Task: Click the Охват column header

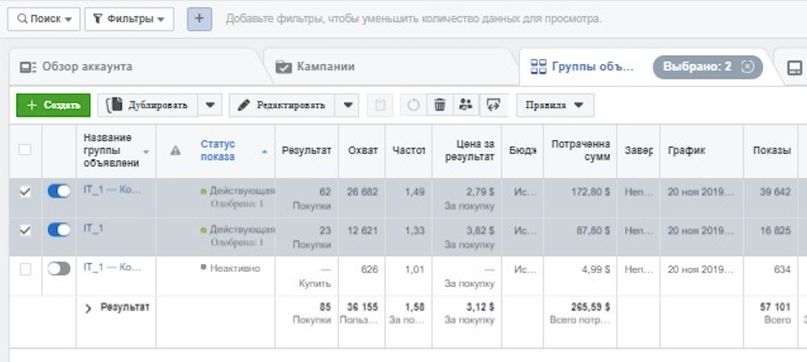Action: click(362, 150)
